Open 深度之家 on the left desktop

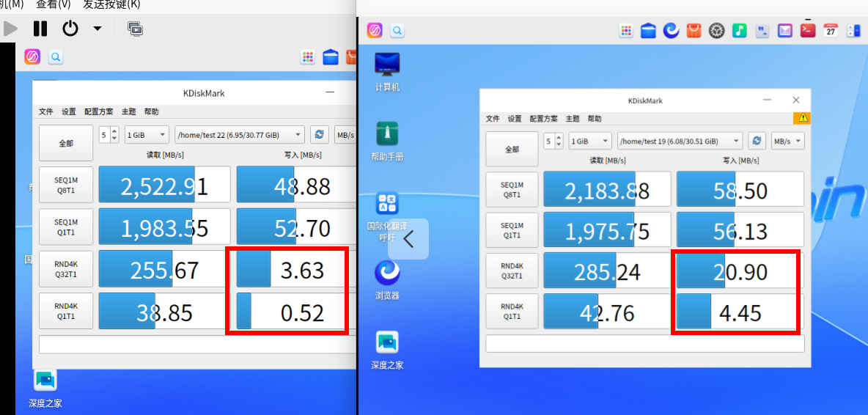click(x=45, y=388)
